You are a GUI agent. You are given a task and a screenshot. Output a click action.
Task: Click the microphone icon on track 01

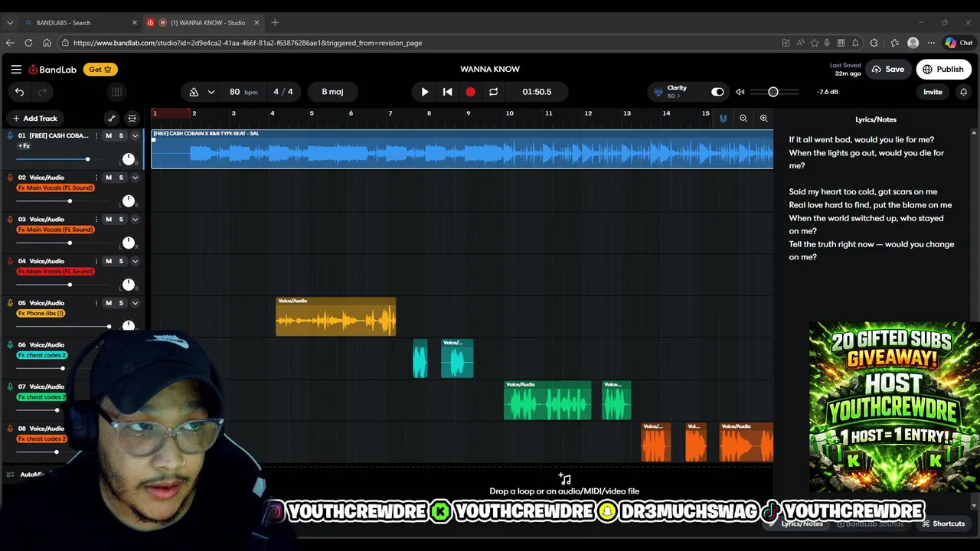[10, 135]
